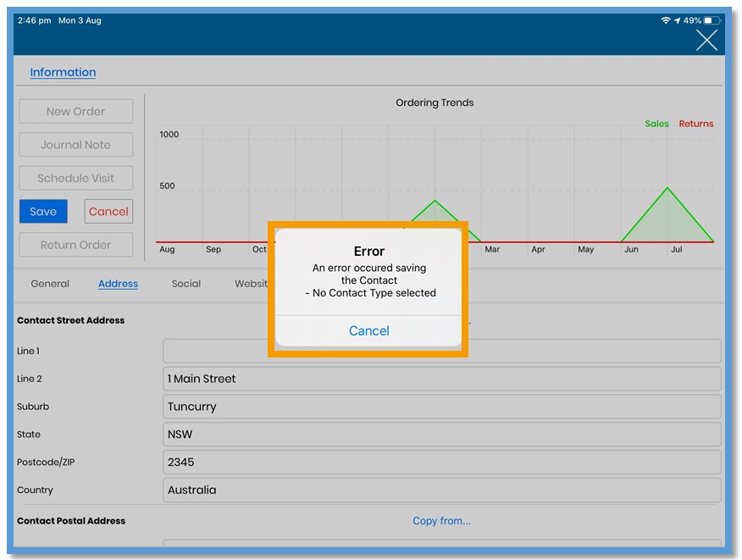Screen dimensions: 742x560
Task: Select the Address tab
Action: pyautogui.click(x=118, y=284)
